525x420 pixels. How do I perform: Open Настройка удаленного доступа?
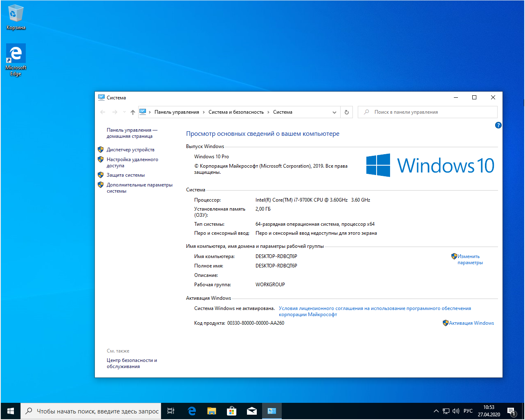point(132,162)
